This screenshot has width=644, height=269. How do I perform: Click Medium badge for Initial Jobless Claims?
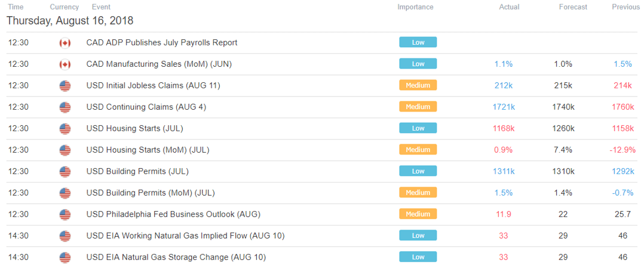(x=418, y=85)
